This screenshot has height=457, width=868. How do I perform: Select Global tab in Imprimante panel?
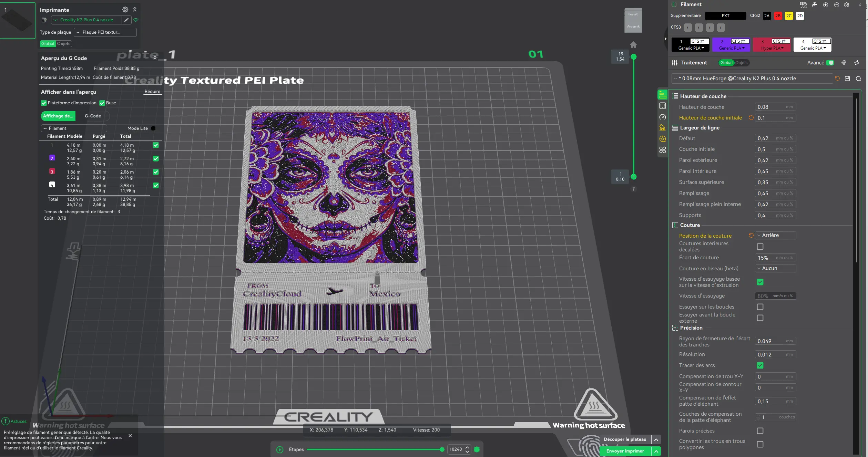coord(48,44)
